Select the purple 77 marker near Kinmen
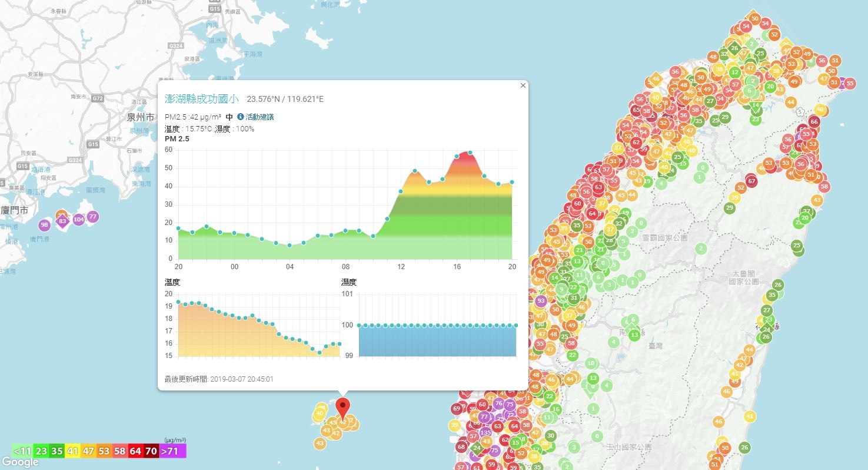This screenshot has width=868, height=470. tap(92, 216)
